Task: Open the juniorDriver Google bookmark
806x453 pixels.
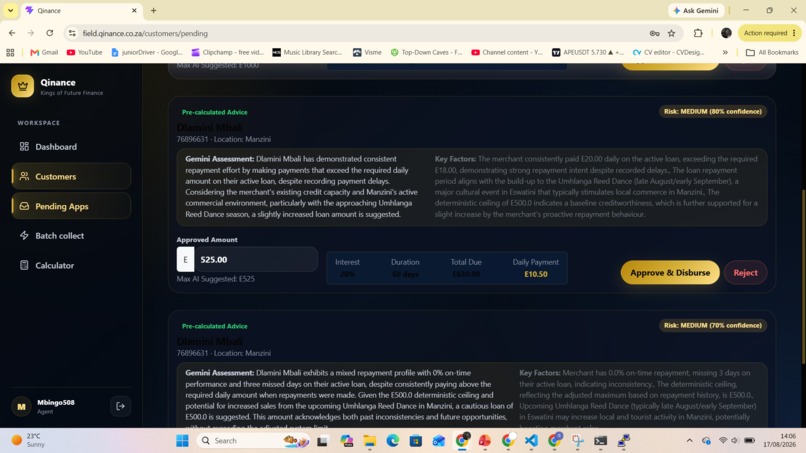Action: click(146, 52)
